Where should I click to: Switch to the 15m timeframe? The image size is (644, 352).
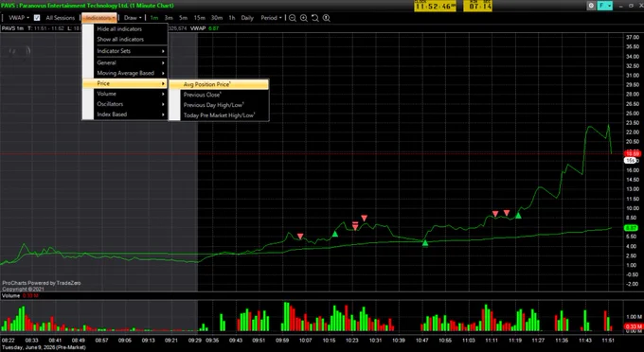pyautogui.click(x=199, y=18)
